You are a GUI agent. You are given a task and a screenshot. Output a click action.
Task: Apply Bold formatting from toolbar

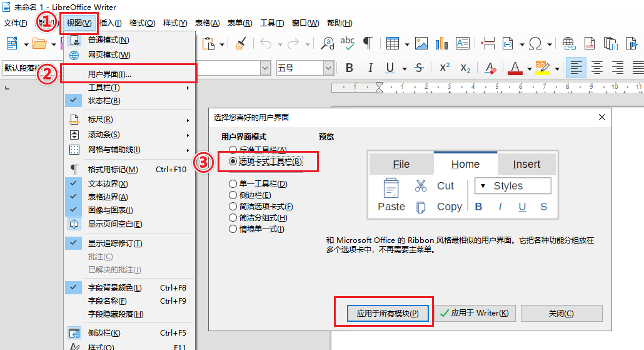[350, 68]
